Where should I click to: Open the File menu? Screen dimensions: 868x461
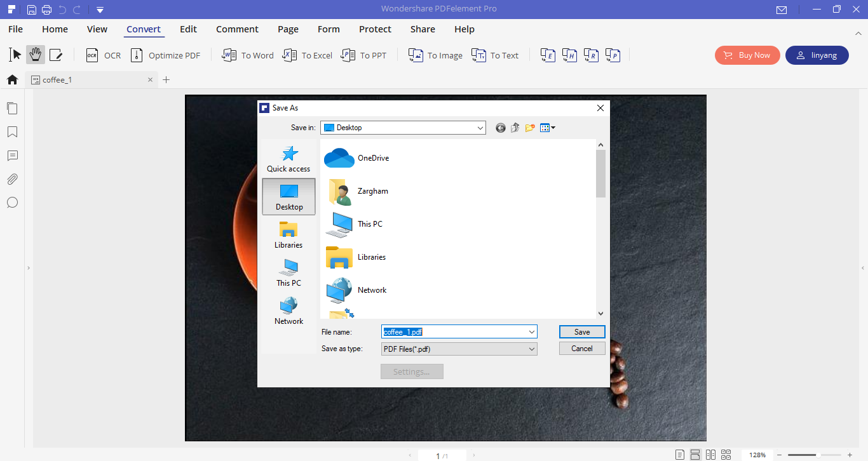[x=15, y=29]
